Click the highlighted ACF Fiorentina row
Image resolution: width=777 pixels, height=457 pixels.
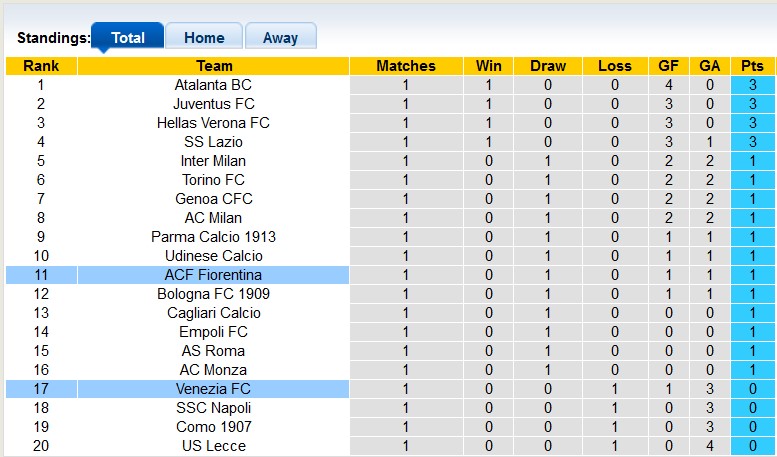coord(214,275)
